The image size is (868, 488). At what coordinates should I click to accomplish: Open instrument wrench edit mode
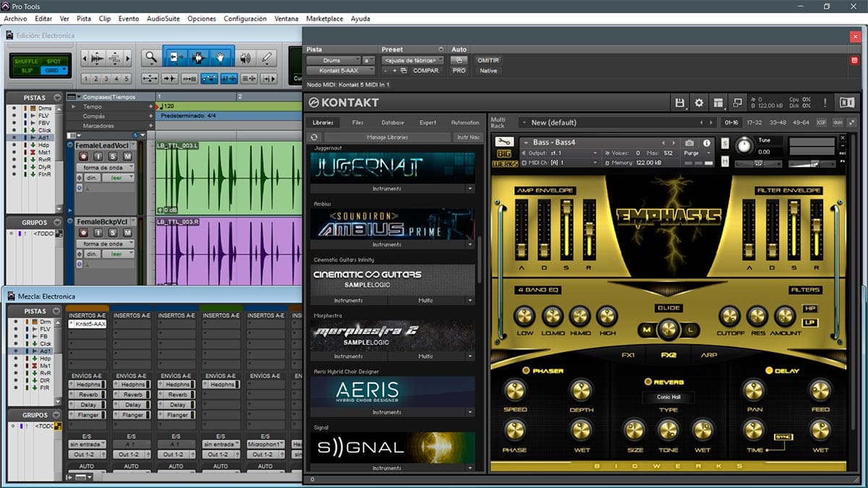[504, 142]
